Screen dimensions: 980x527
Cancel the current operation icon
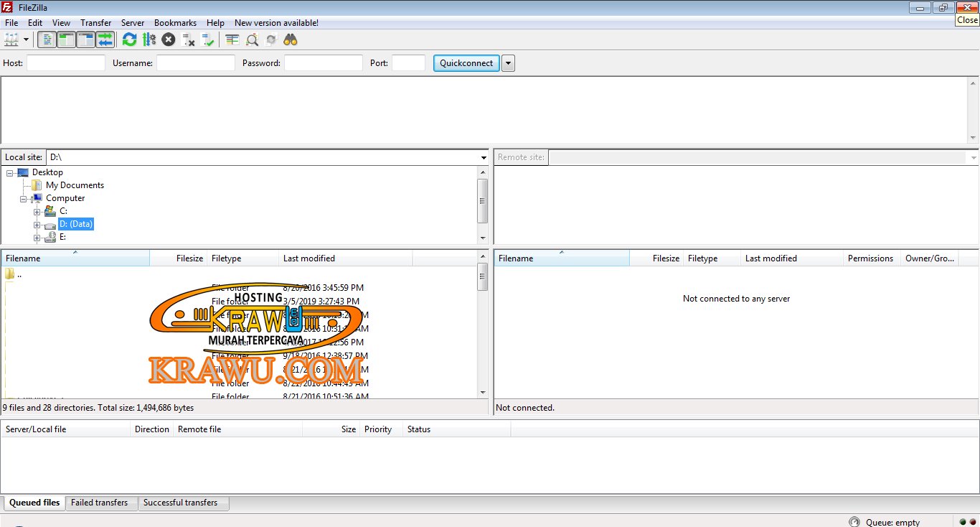pos(169,39)
